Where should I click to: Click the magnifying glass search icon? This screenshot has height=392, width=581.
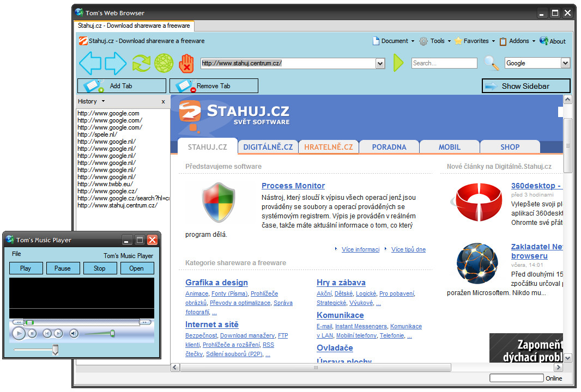pyautogui.click(x=491, y=63)
